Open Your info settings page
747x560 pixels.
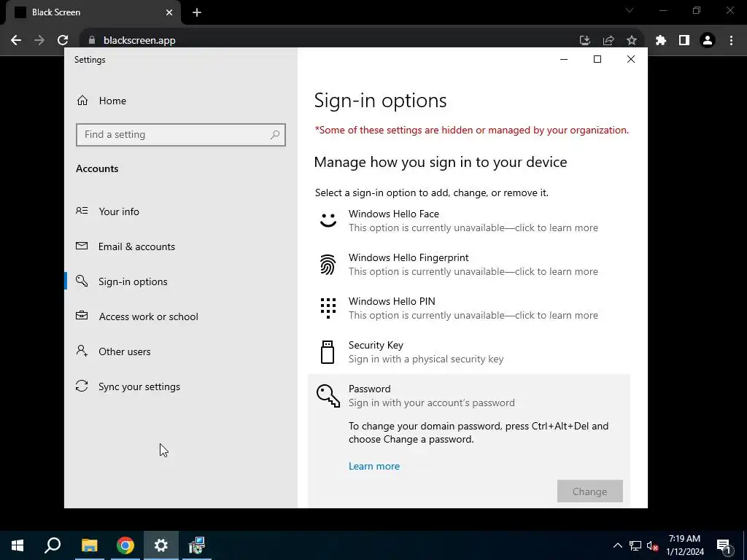coord(181,211)
